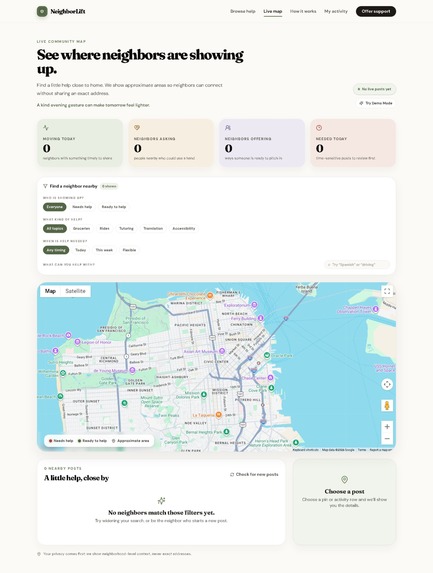Switch map to Satellite view
This screenshot has height=573, width=433.
point(75,291)
